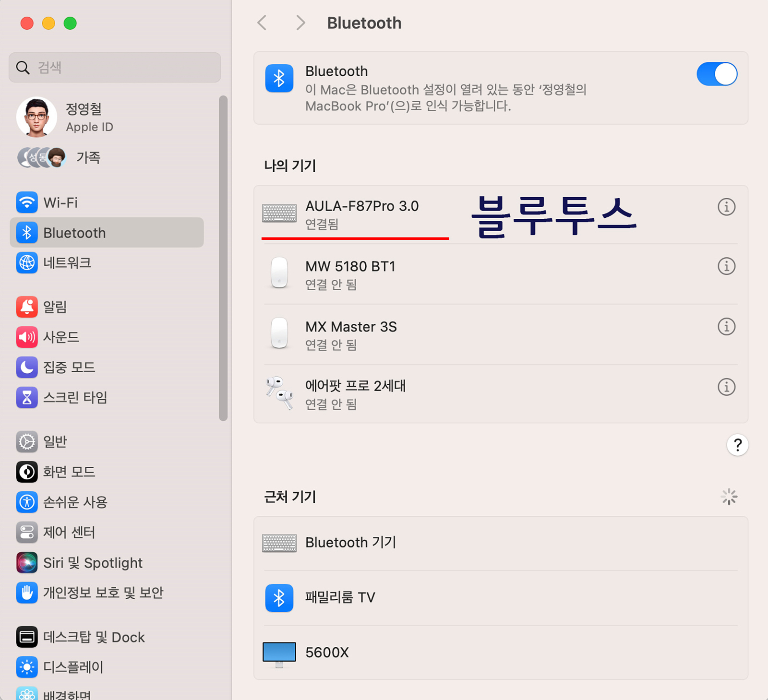Click the 개인정보 보호 및 보안 hand icon
This screenshot has height=700, width=768.
27,593
